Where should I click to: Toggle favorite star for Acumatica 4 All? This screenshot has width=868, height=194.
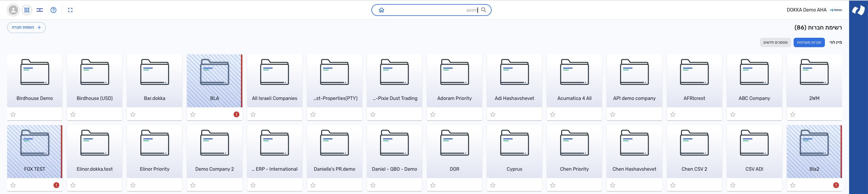[x=553, y=114]
